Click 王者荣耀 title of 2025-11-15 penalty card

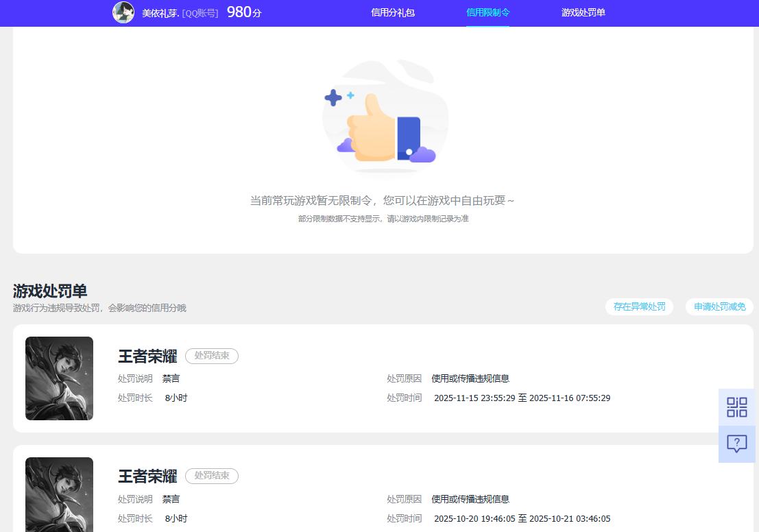(x=147, y=356)
